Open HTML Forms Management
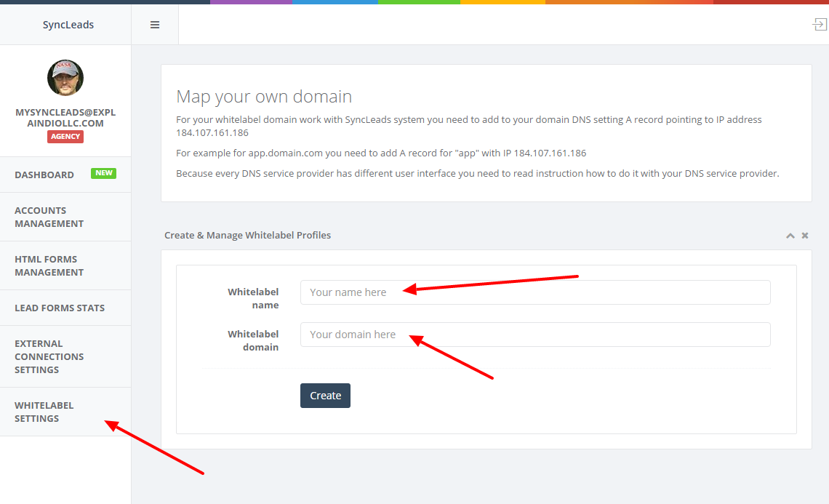Screen dimensions: 829x504 [49, 265]
